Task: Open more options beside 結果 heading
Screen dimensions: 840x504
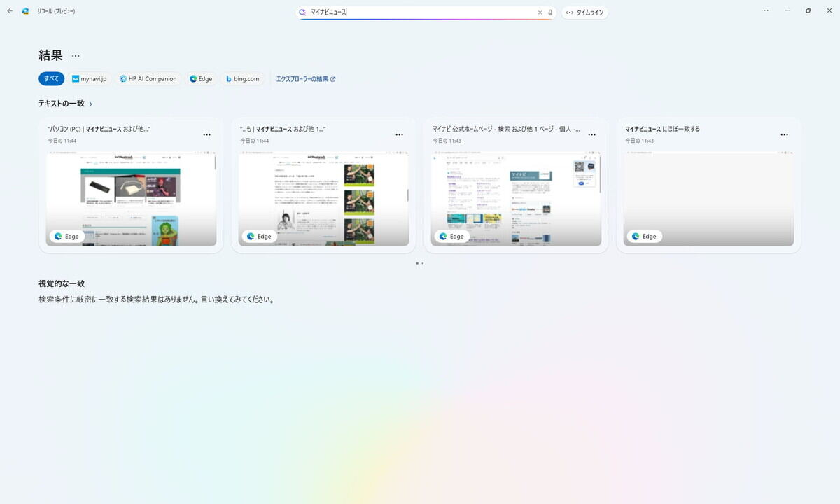Action: point(76,56)
